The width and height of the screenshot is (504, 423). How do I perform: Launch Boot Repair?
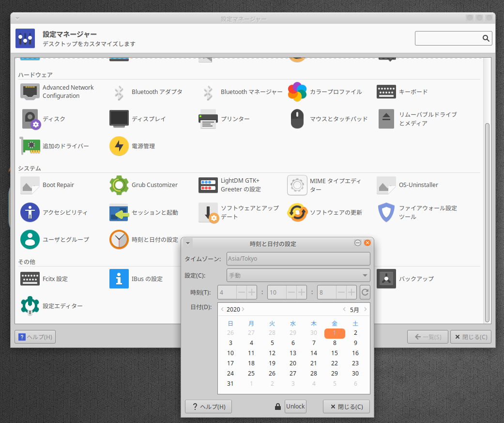(x=47, y=185)
